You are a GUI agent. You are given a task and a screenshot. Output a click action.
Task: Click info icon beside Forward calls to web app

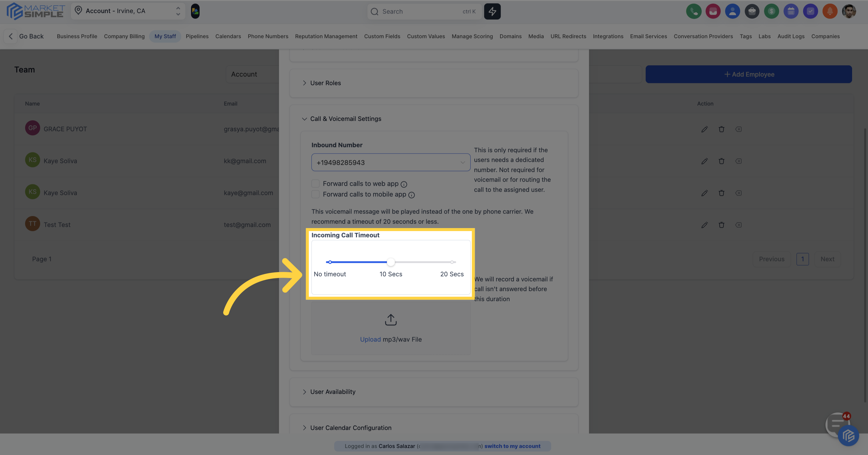[x=404, y=184]
